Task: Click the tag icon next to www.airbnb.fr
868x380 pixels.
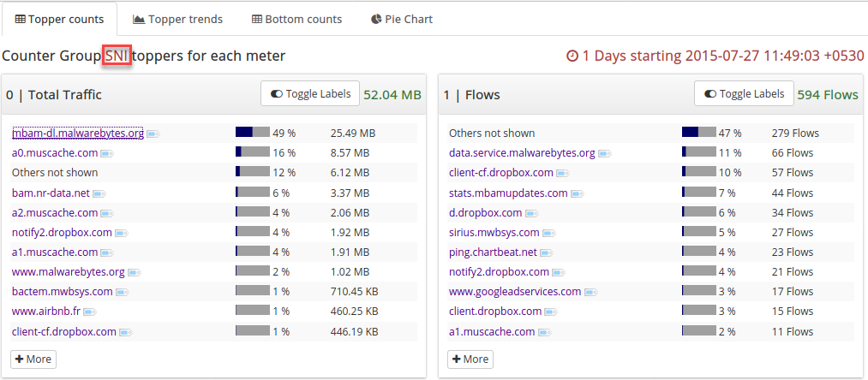Action: [90, 312]
